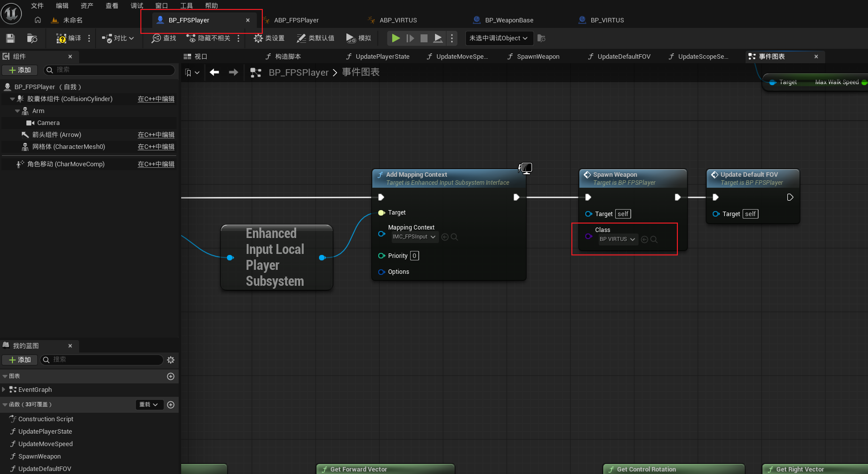Click exec output pin of Add Mapping Context

click(x=517, y=197)
